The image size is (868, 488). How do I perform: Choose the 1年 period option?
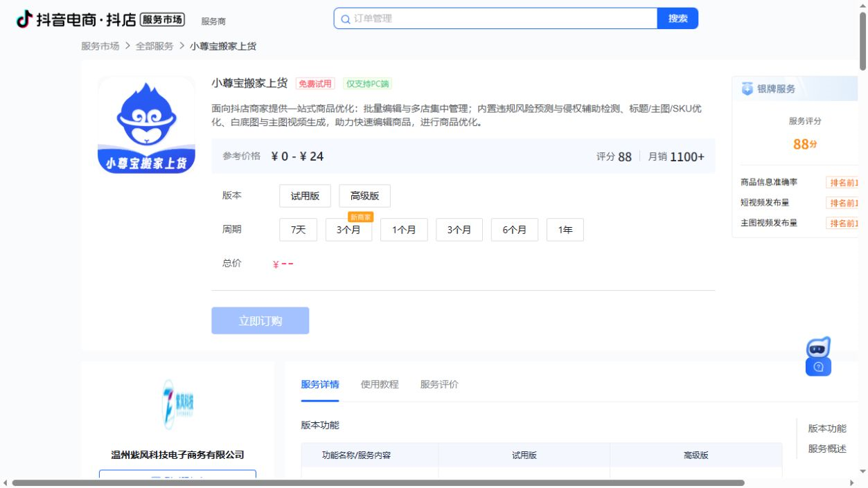[x=565, y=230]
